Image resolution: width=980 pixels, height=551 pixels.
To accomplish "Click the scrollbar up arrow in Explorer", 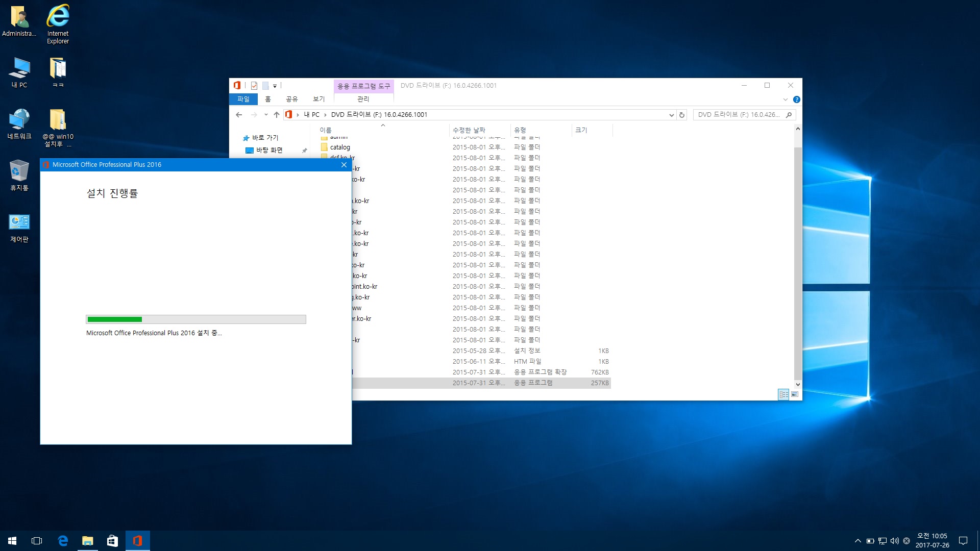I will (798, 129).
